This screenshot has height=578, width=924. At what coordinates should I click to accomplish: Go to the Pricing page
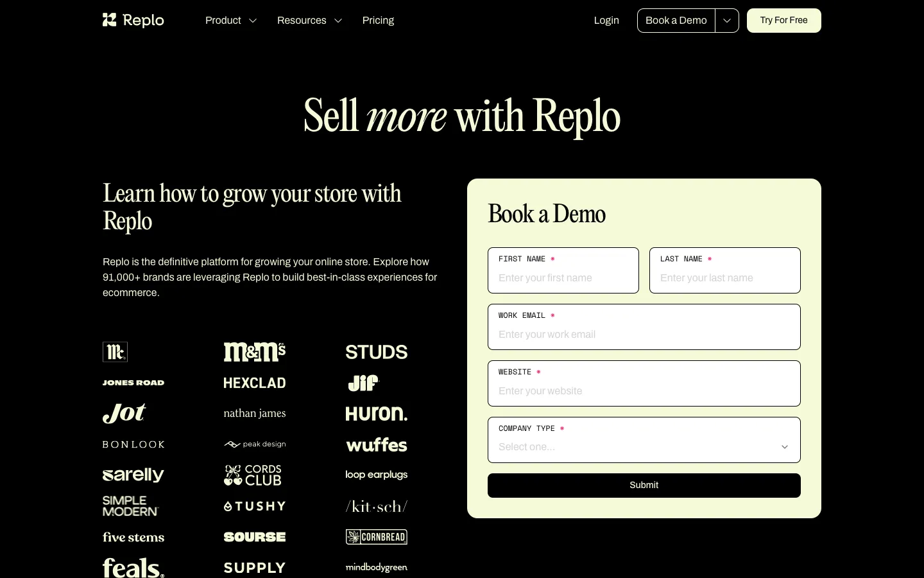[378, 21]
